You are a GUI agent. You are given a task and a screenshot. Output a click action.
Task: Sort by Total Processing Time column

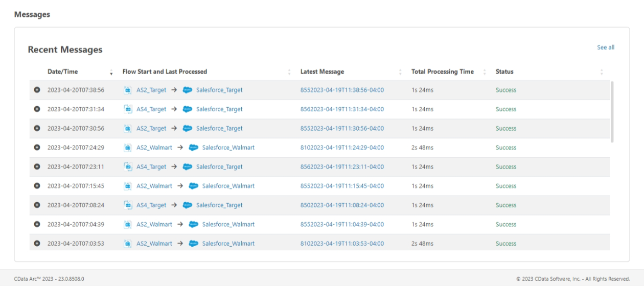pos(485,72)
